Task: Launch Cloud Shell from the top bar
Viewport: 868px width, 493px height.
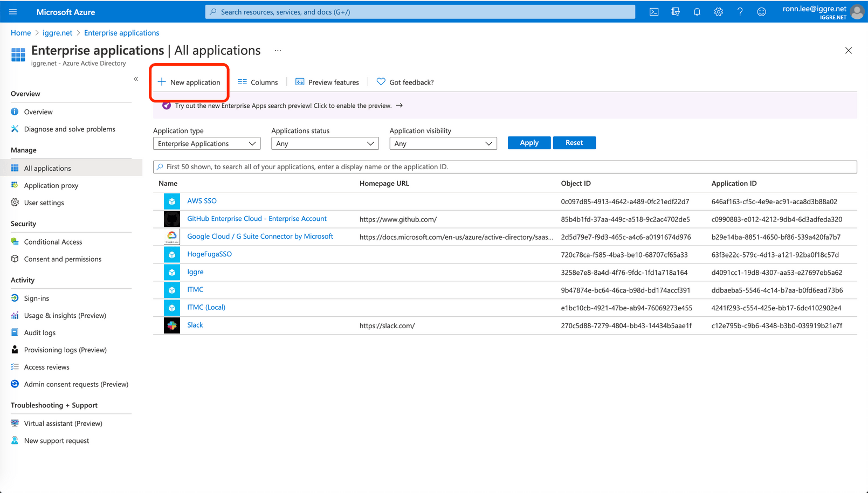Action: tap(654, 12)
